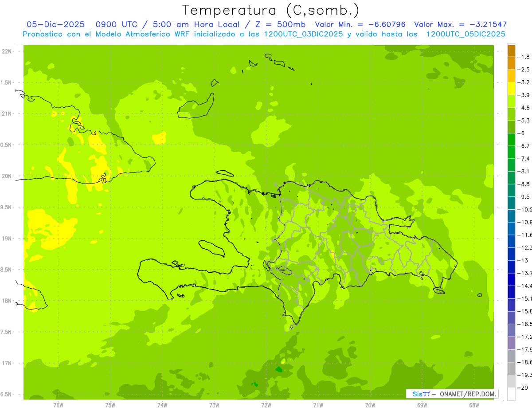Click the '1200UTC_05DIC2025' valid-until text
This screenshot has width=532, height=411.
point(465,34)
